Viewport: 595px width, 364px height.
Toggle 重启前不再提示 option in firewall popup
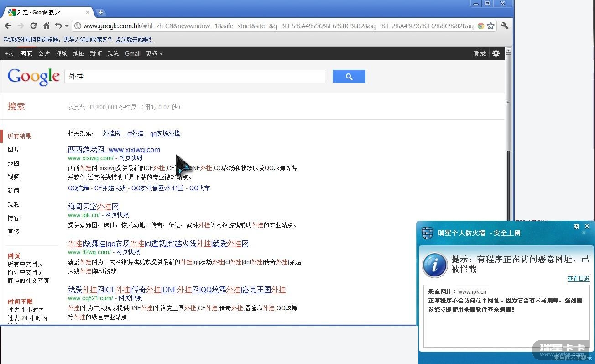(573, 358)
